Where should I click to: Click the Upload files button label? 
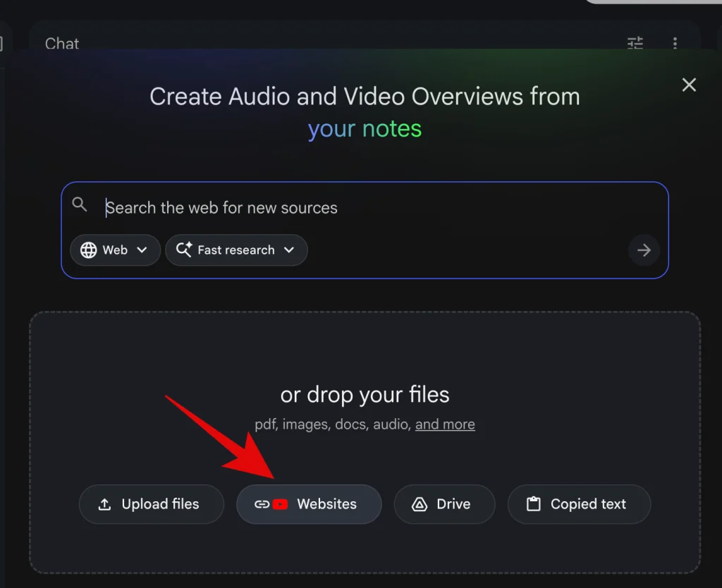point(160,504)
